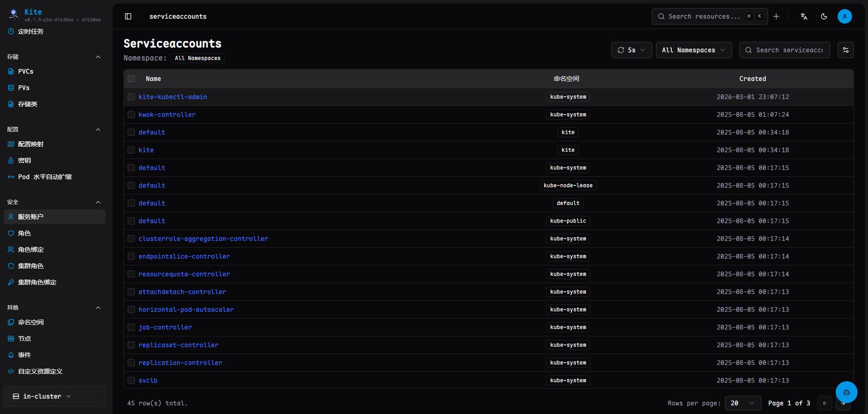Open Pod 水平自动扩缩 page
The width and height of the screenshot is (868, 414).
(x=55, y=177)
